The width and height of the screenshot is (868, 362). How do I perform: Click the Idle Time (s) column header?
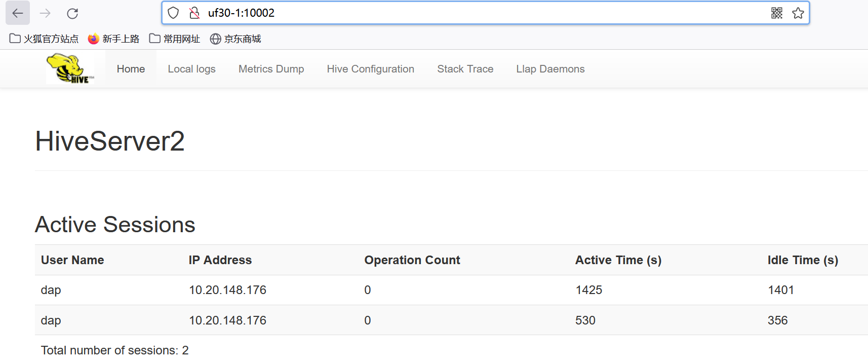coord(803,260)
